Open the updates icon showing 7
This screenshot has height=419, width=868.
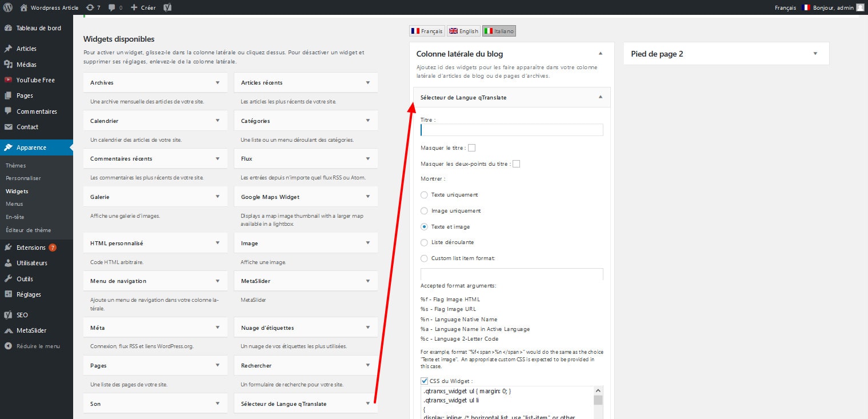pos(90,7)
